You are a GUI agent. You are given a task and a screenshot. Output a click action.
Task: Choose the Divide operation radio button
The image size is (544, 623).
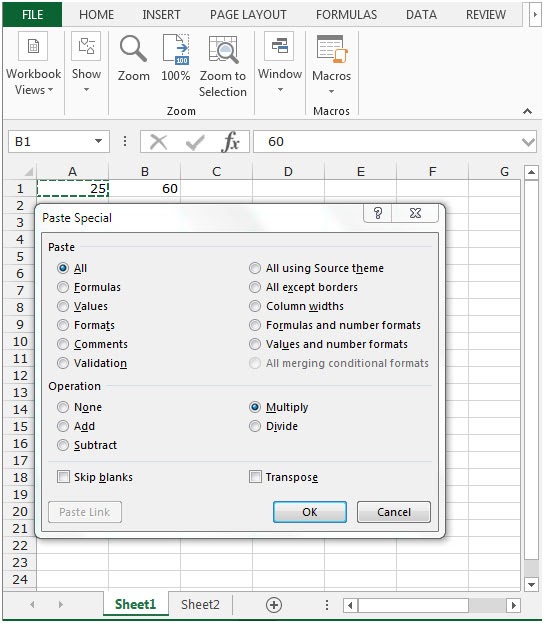point(255,426)
